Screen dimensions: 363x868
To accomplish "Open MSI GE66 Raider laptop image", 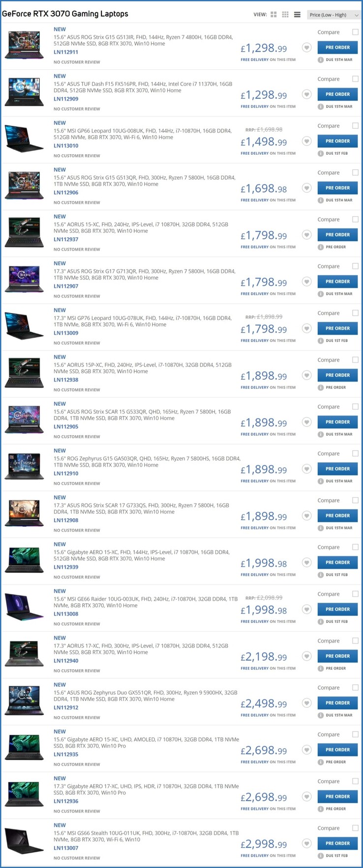I will tap(24, 607).
